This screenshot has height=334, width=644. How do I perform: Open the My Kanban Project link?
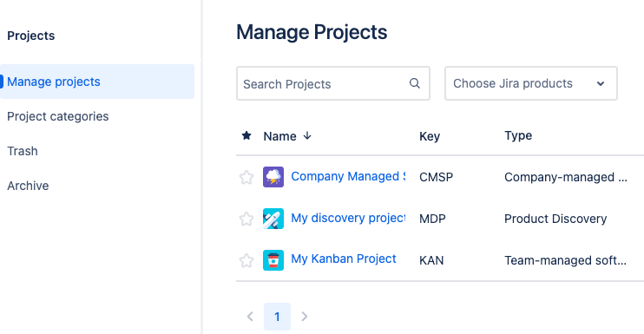(x=344, y=259)
